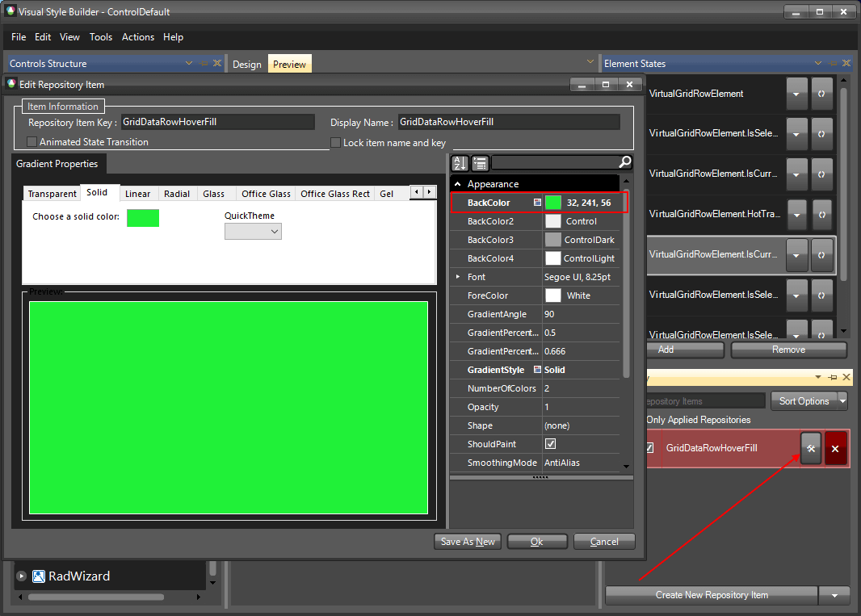Remove GridDataRowHoverFill via the X icon

pos(835,448)
